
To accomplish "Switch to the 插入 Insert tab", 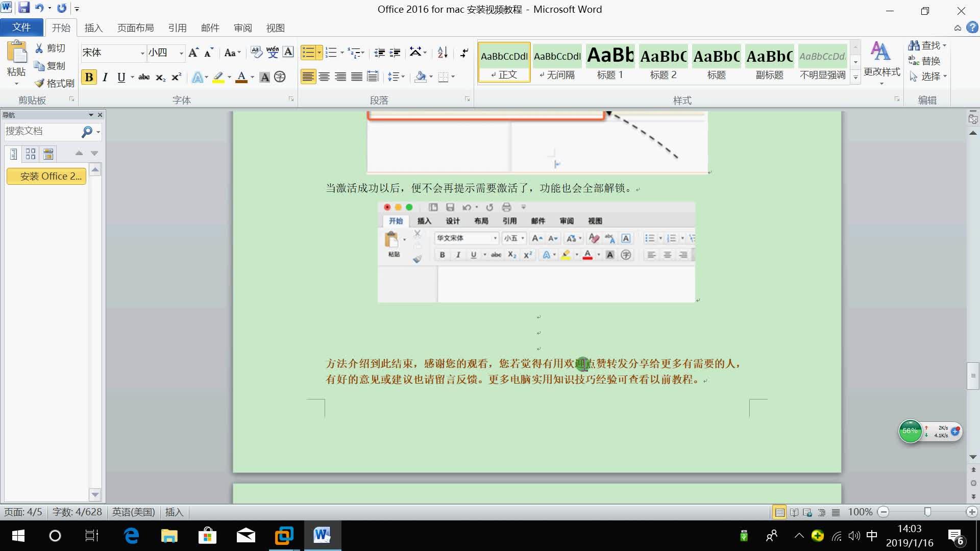I will coord(93,28).
